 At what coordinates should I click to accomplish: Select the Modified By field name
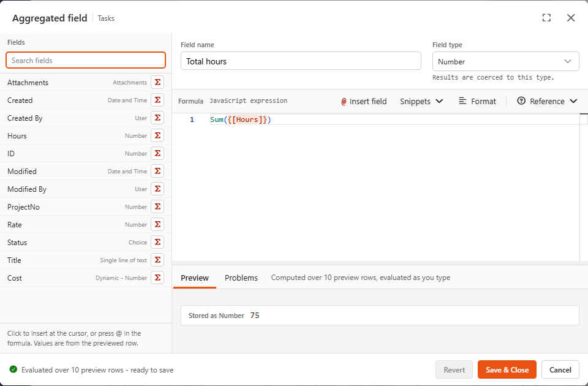point(26,189)
